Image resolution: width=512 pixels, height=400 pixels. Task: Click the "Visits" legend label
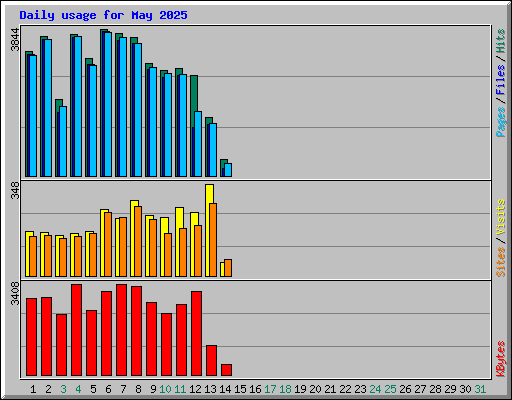click(501, 218)
